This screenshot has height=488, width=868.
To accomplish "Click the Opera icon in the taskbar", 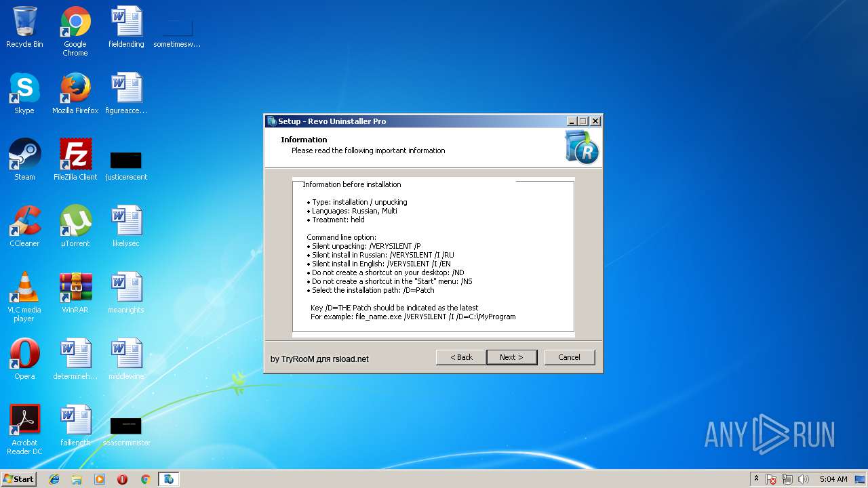I will coord(123,479).
